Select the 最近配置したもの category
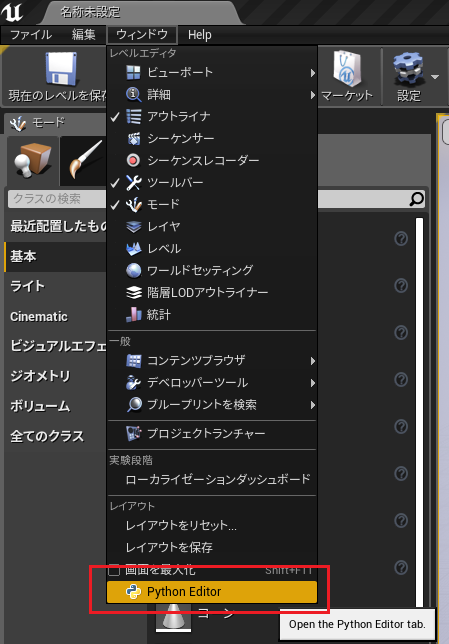This screenshot has width=449, height=644. pyautogui.click(x=56, y=226)
